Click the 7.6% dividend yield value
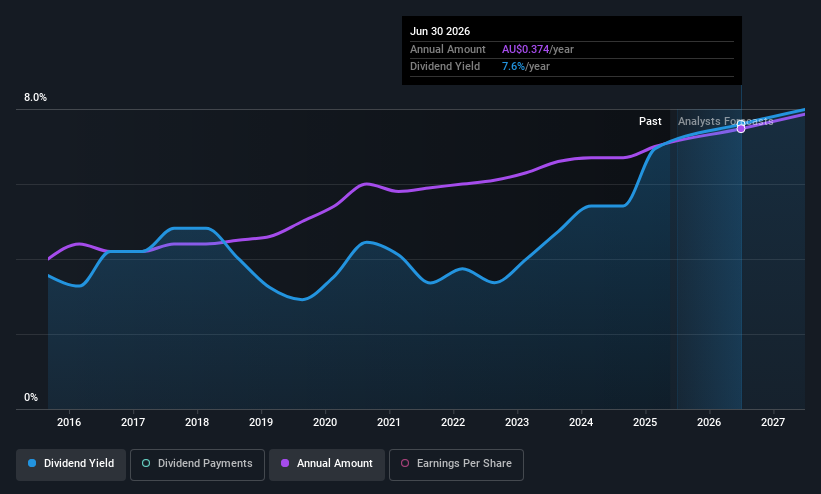Screen dimensions: 821x494 tap(513, 67)
